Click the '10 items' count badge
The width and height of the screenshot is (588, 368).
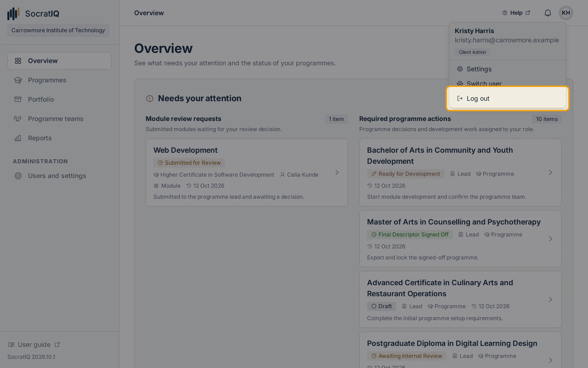(547, 119)
